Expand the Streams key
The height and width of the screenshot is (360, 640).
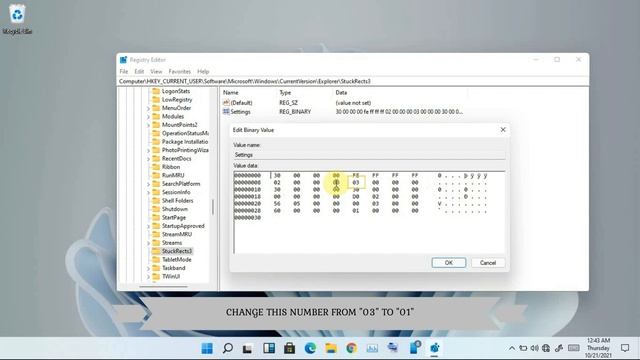pos(148,243)
